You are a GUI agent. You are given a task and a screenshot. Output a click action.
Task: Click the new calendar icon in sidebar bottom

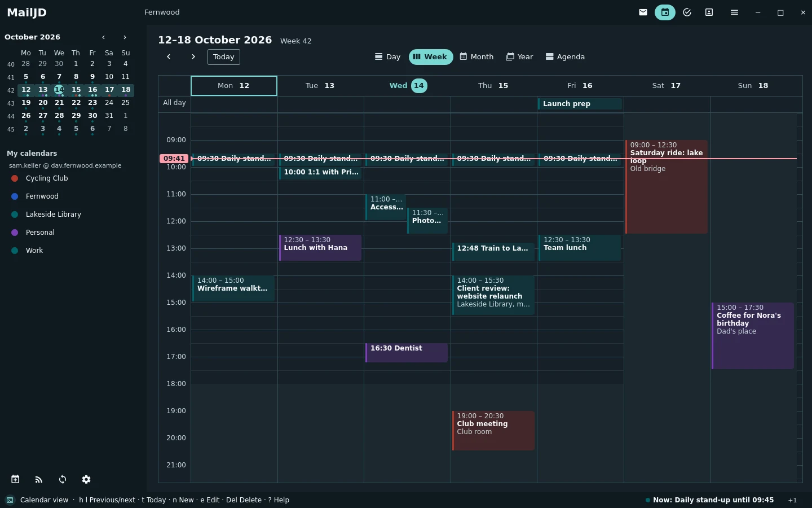pos(15,479)
